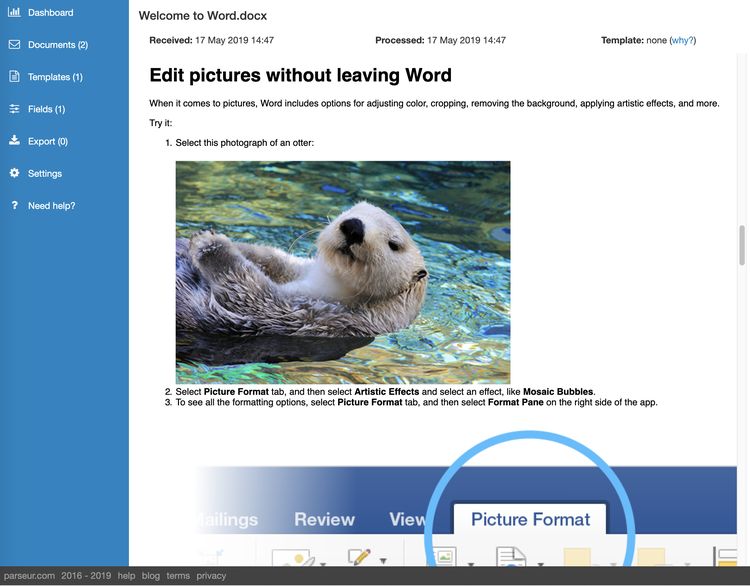Click the Picture Format tab illustration
This screenshot has height=586, width=750.
pos(530,519)
